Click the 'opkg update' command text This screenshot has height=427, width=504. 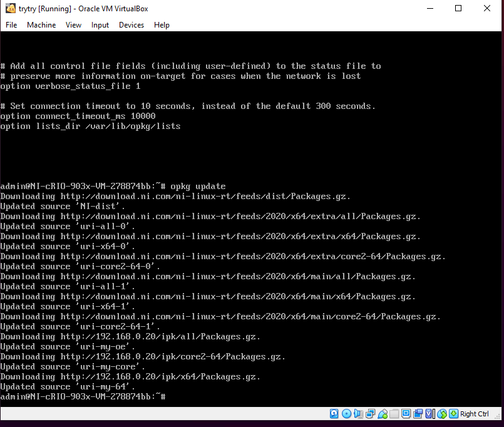pyautogui.click(x=198, y=186)
